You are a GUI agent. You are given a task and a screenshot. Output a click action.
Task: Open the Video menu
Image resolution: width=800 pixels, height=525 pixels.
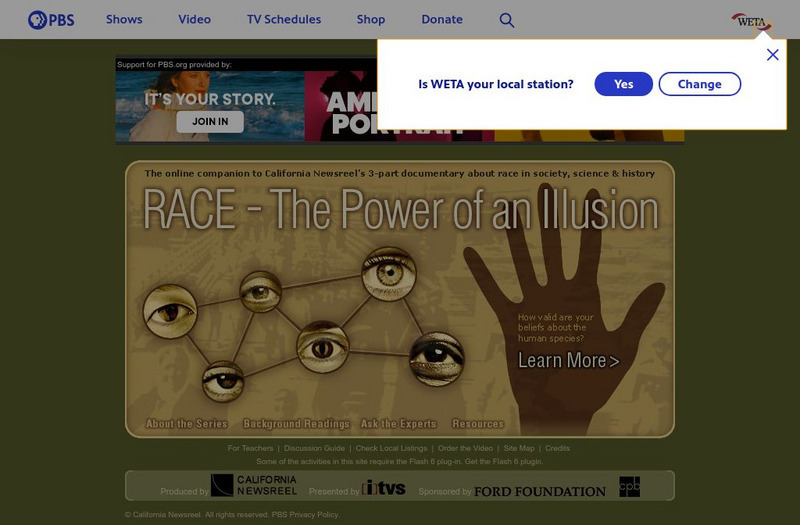tap(194, 19)
